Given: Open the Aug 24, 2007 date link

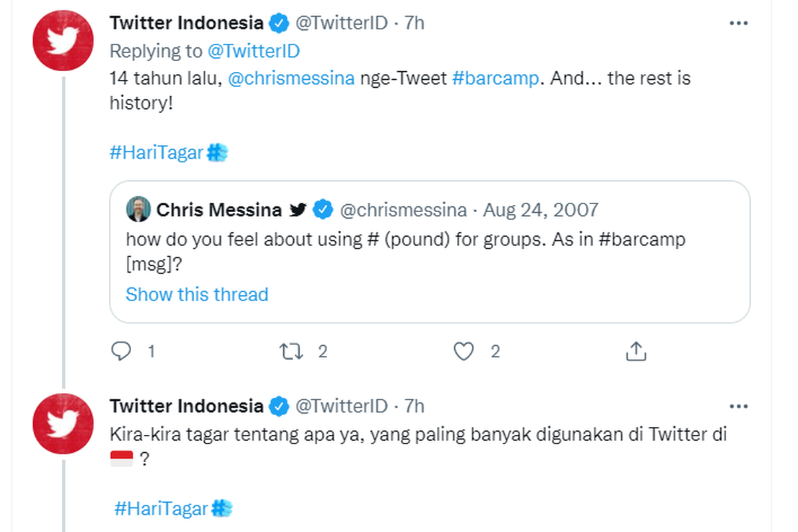Looking at the screenshot, I should tap(541, 210).
